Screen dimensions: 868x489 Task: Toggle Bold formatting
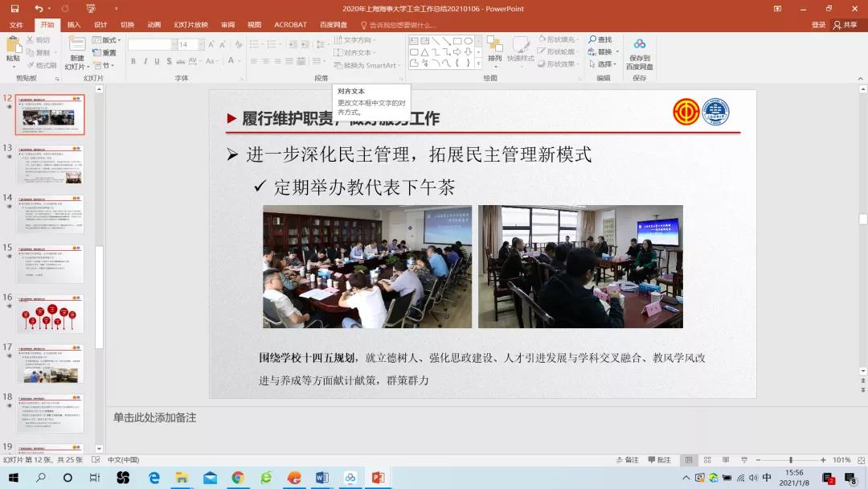coord(133,61)
